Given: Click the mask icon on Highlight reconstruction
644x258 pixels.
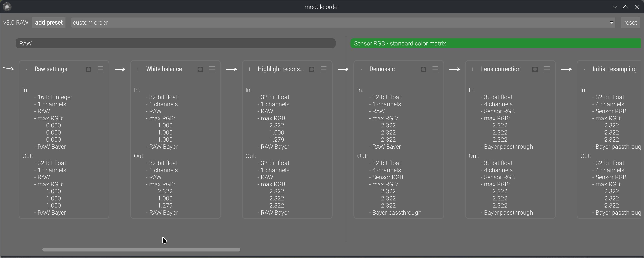Looking at the screenshot, I should [x=312, y=69].
